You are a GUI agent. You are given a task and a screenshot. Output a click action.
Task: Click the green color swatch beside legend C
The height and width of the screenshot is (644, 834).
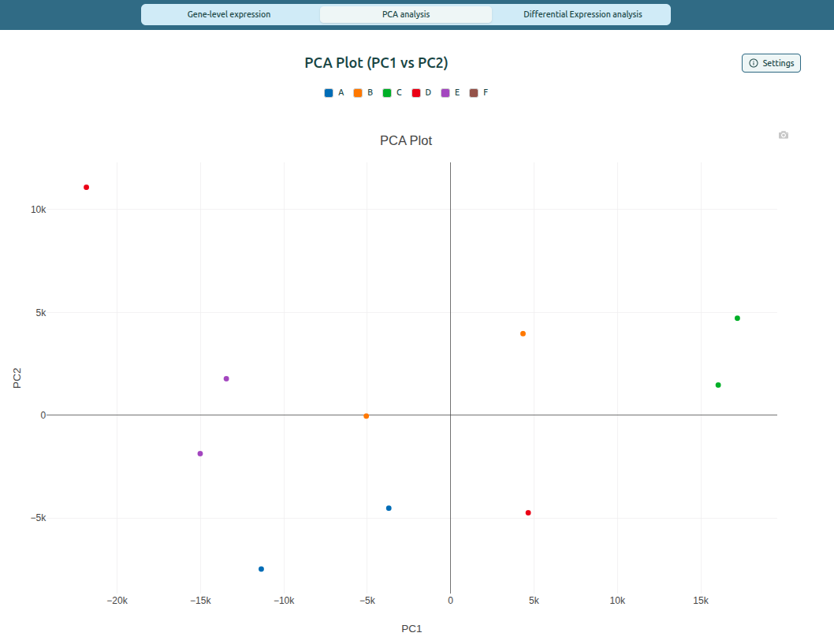point(385,92)
